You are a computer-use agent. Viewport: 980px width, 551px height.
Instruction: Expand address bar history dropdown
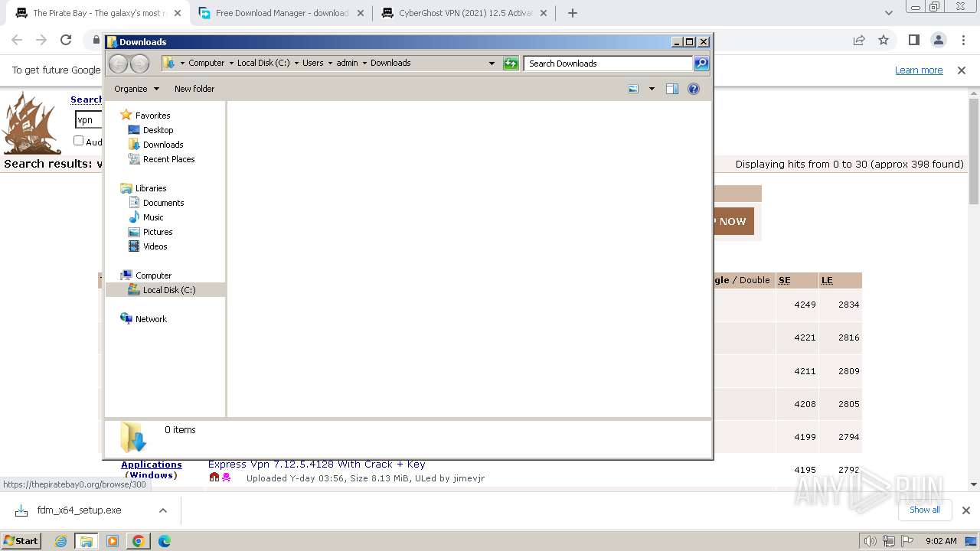(x=492, y=64)
